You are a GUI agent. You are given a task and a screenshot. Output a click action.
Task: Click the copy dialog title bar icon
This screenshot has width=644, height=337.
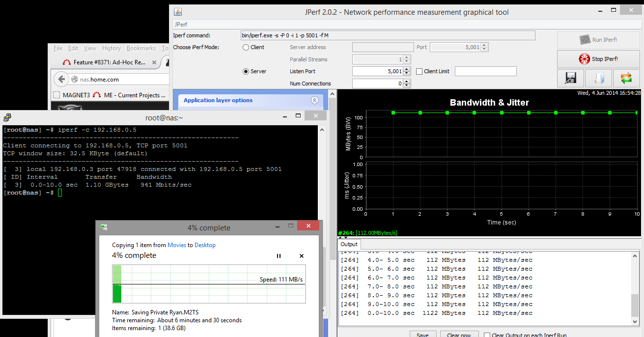104,227
